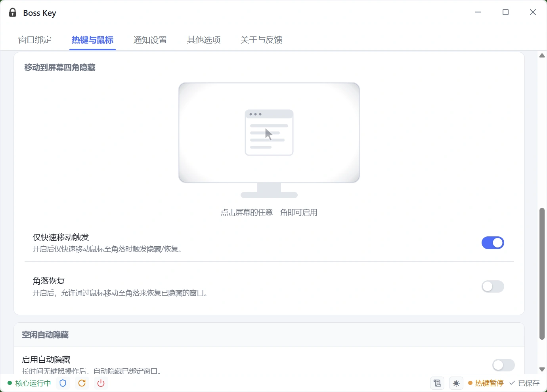547x392 pixels.
Task: Click the 已保存 status label
Action: (524, 383)
